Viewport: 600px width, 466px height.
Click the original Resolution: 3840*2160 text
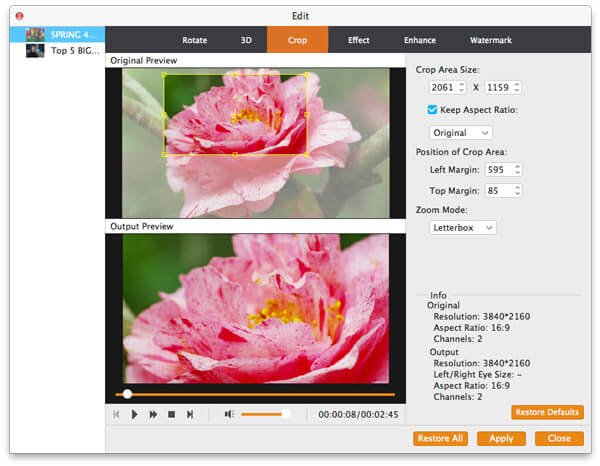click(482, 316)
